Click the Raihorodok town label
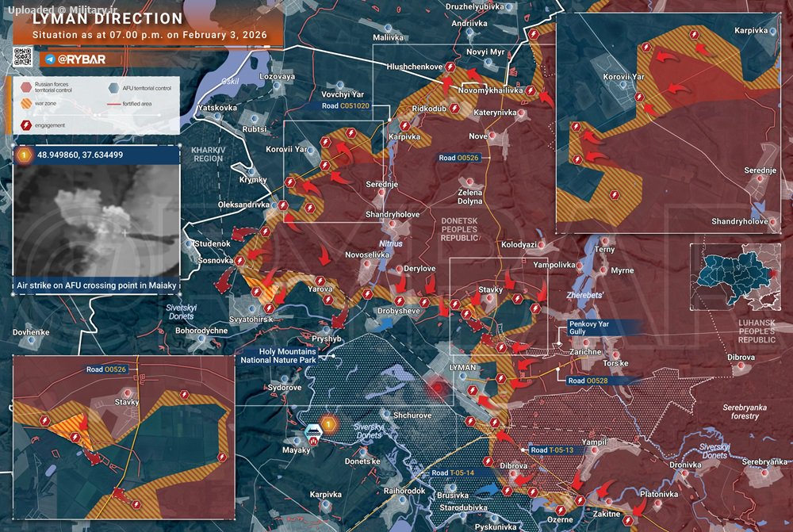793x532 pixels. click(x=404, y=491)
